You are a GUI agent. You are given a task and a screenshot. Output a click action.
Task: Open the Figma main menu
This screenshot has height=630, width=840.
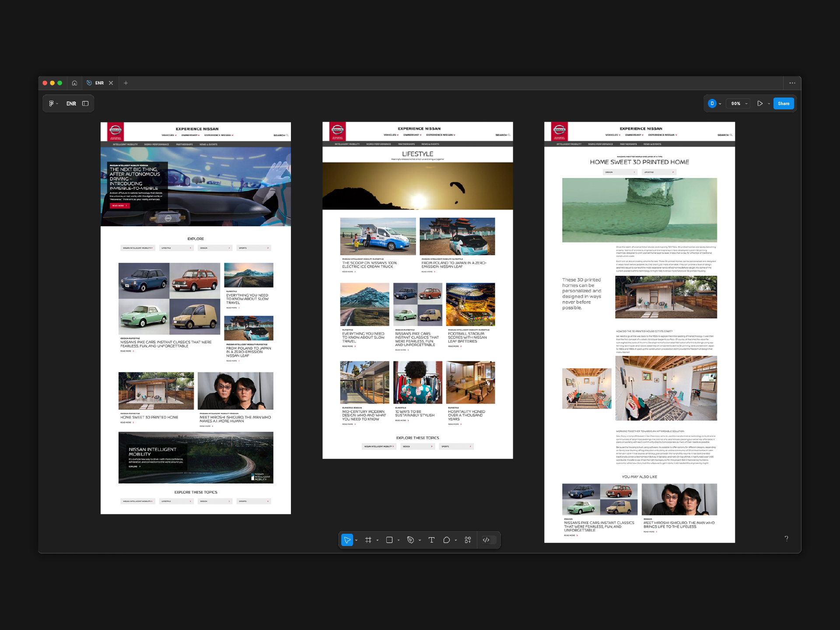[52, 104]
